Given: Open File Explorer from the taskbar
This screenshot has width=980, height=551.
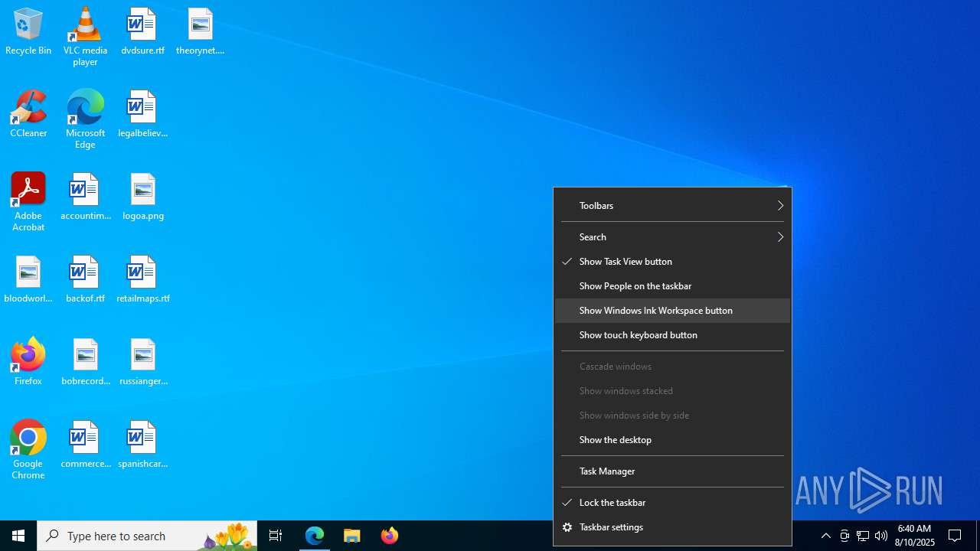Looking at the screenshot, I should [352, 536].
